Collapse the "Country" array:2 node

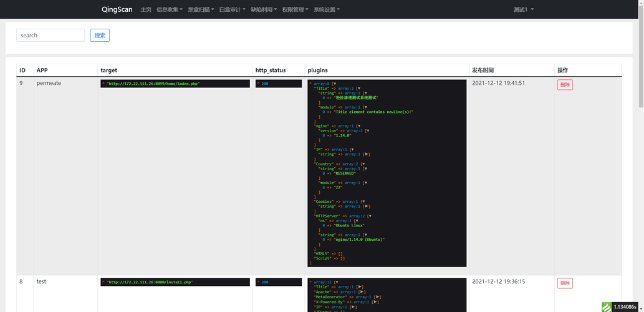(363, 163)
